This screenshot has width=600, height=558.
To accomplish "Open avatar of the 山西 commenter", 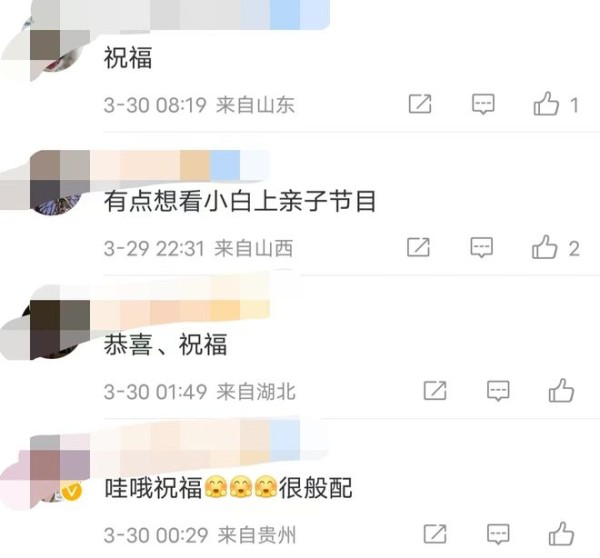I will click(x=57, y=184).
